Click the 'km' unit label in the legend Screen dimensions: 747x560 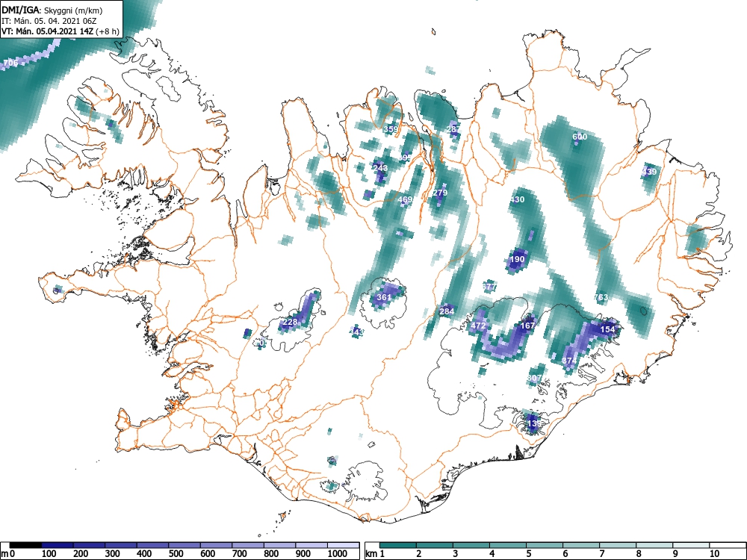pyautogui.click(x=371, y=554)
